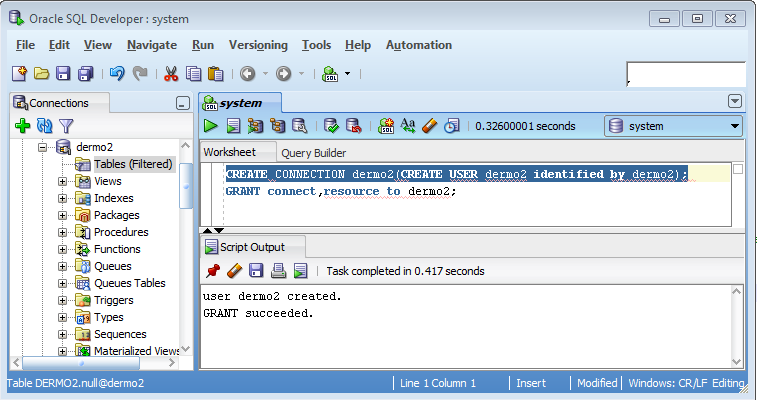
Task: Print the Script Output
Action: [x=278, y=271]
